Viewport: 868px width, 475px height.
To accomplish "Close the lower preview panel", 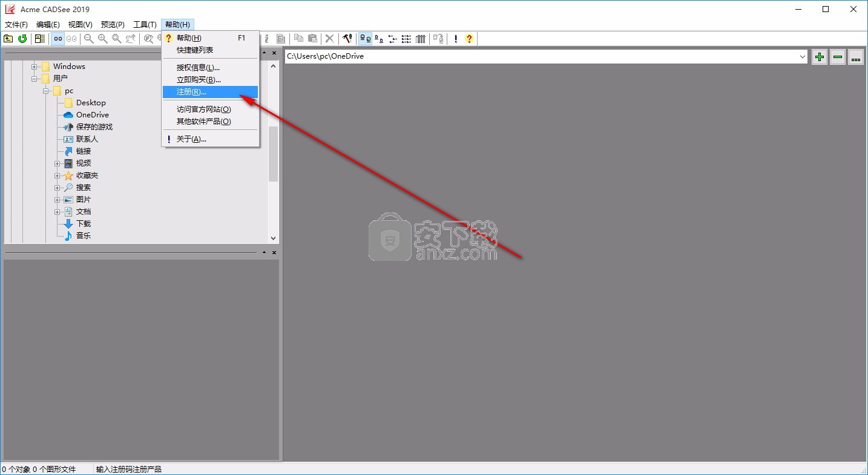I will [274, 252].
